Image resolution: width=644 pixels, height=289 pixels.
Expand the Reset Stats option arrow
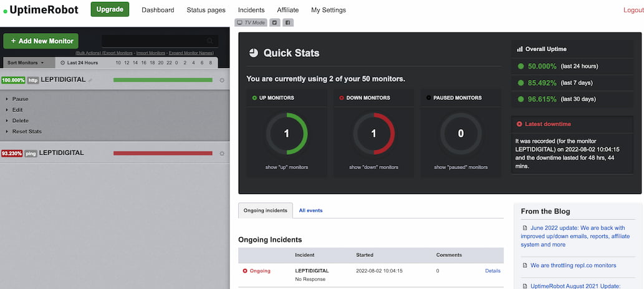[7, 132]
